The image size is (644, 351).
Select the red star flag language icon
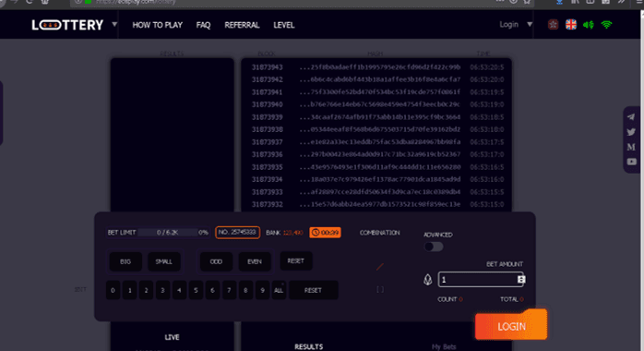tap(554, 25)
